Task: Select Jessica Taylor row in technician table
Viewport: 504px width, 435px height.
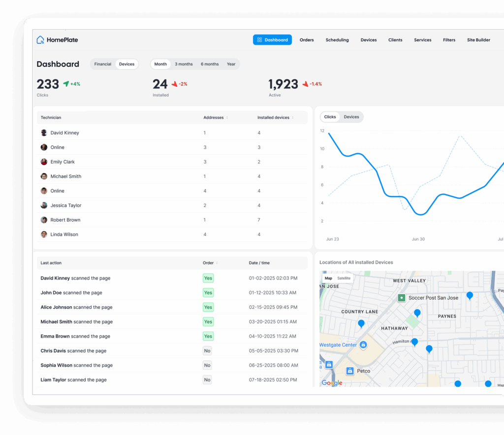Action: click(66, 205)
